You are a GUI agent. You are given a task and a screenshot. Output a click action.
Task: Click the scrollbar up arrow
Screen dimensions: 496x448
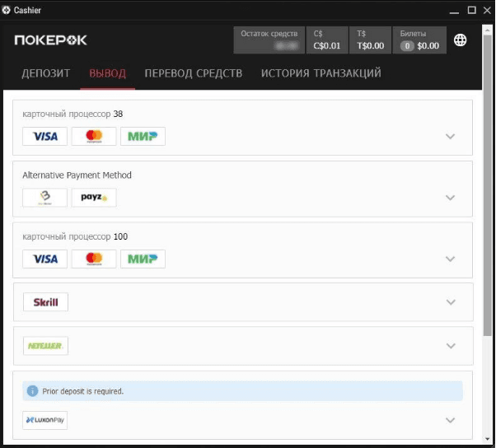pyautogui.click(x=488, y=30)
